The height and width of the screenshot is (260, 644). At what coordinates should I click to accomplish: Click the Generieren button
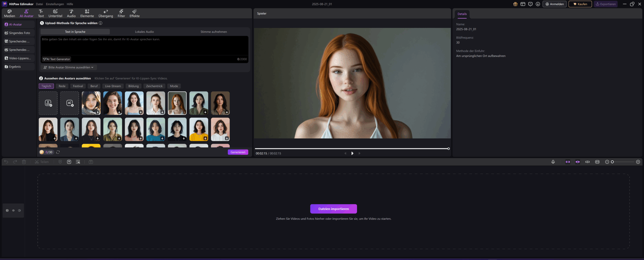click(x=238, y=152)
